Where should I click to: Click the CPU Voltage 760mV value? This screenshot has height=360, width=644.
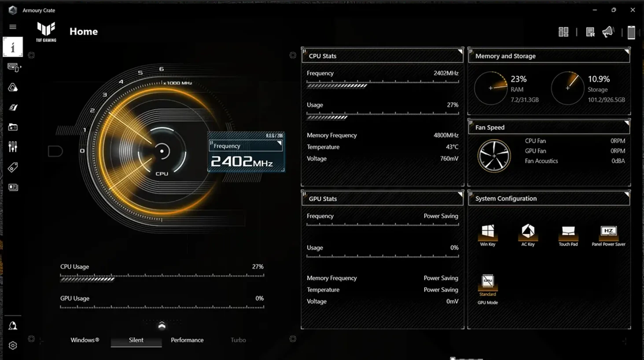tap(449, 159)
